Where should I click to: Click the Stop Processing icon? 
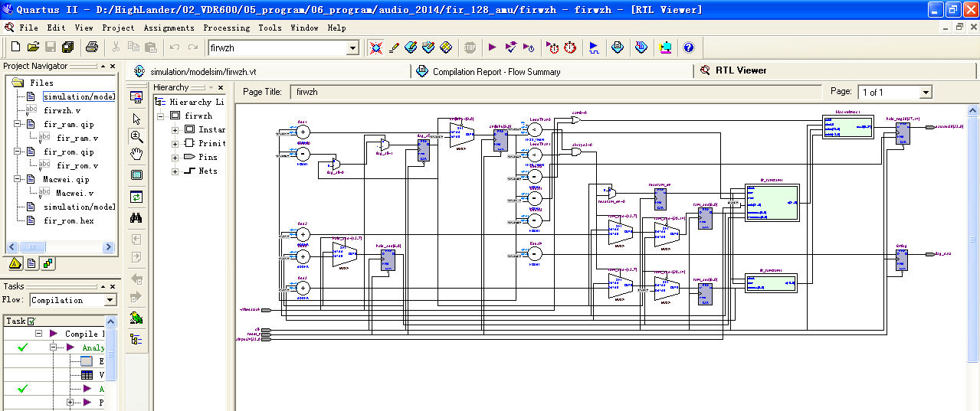tap(470, 47)
